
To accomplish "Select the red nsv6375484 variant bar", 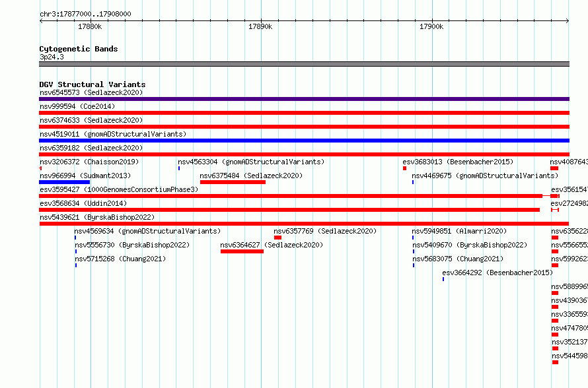I will [x=233, y=182].
